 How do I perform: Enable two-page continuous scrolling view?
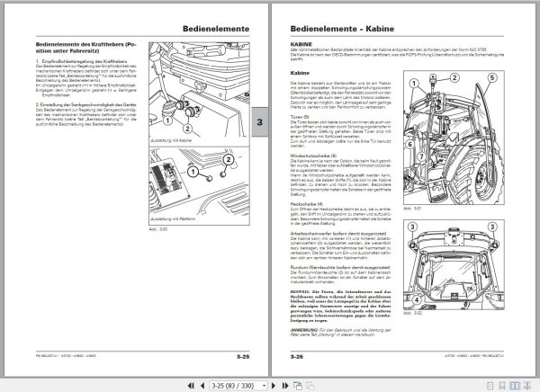(x=527, y=386)
